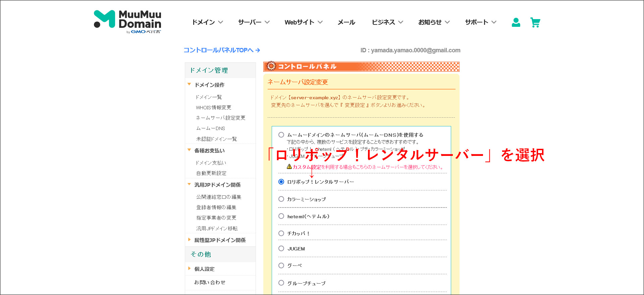Viewport: 644px width, 295px height.
Task: Open ムームーDNS in sidebar
Action: (211, 128)
